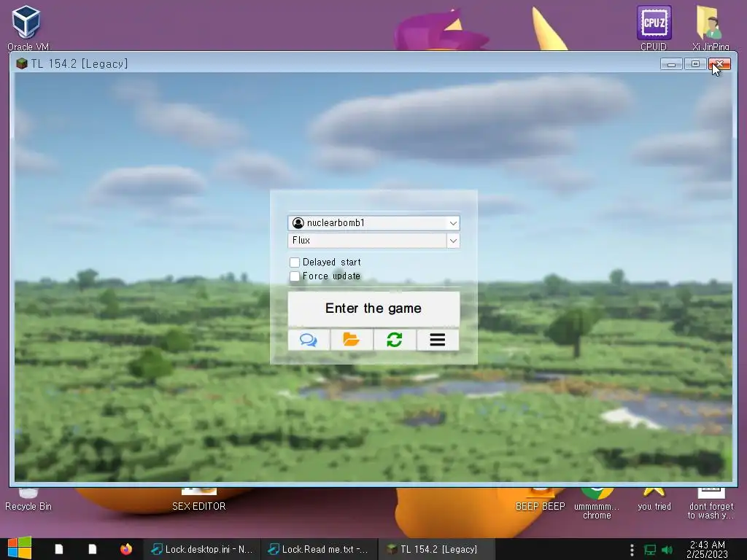747x560 pixels.
Task: Expand the Flux version dropdown arrow
Action: pyautogui.click(x=453, y=241)
